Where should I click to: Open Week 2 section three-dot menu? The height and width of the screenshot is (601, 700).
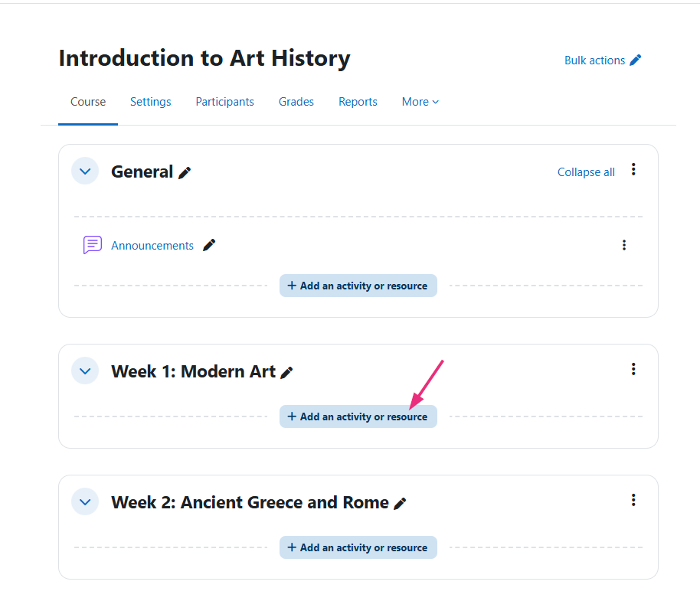pyautogui.click(x=633, y=500)
